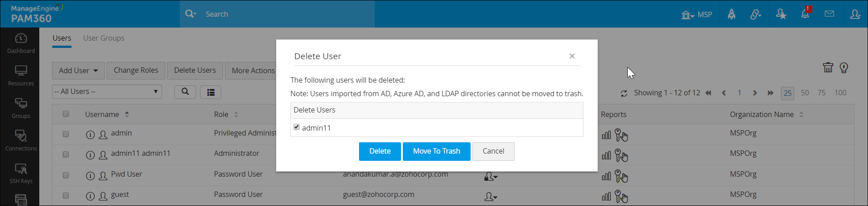Open the All Users filter dropdown
Screen dimensions: 868x206
point(107,92)
